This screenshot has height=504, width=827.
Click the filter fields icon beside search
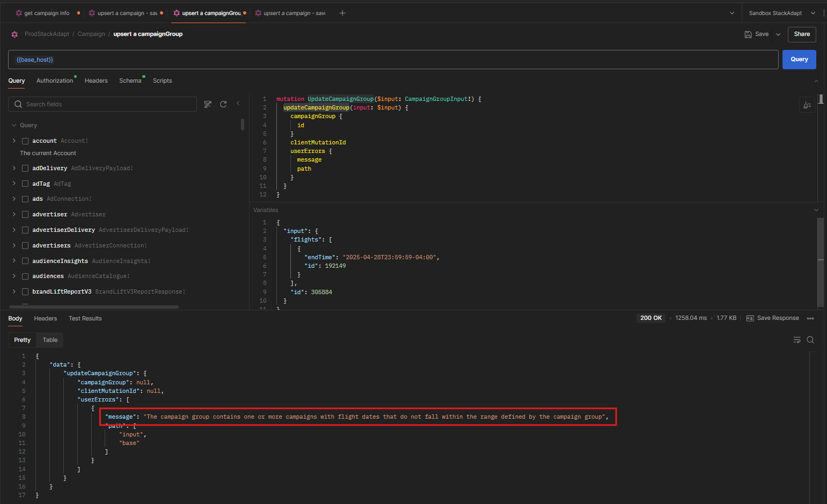point(208,104)
